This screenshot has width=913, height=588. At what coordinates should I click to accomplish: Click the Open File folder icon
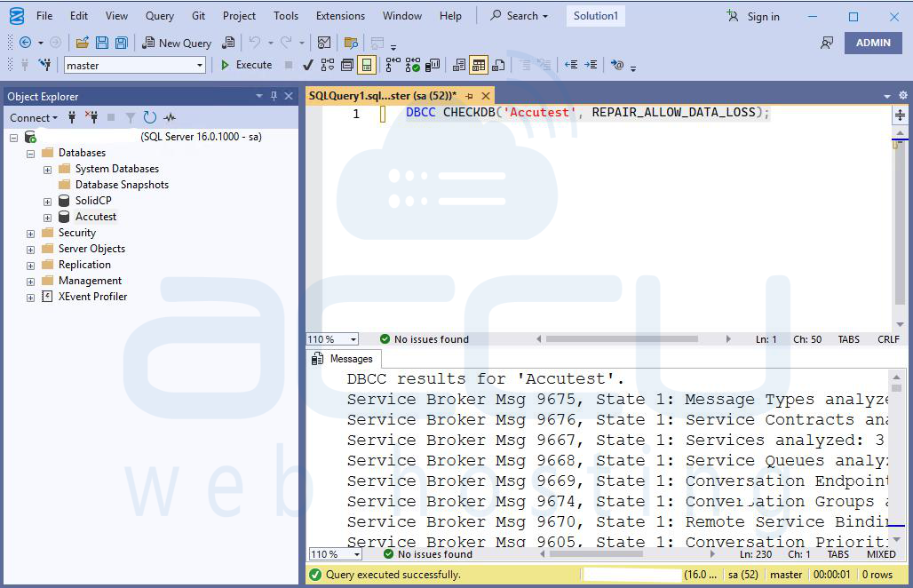(82, 43)
